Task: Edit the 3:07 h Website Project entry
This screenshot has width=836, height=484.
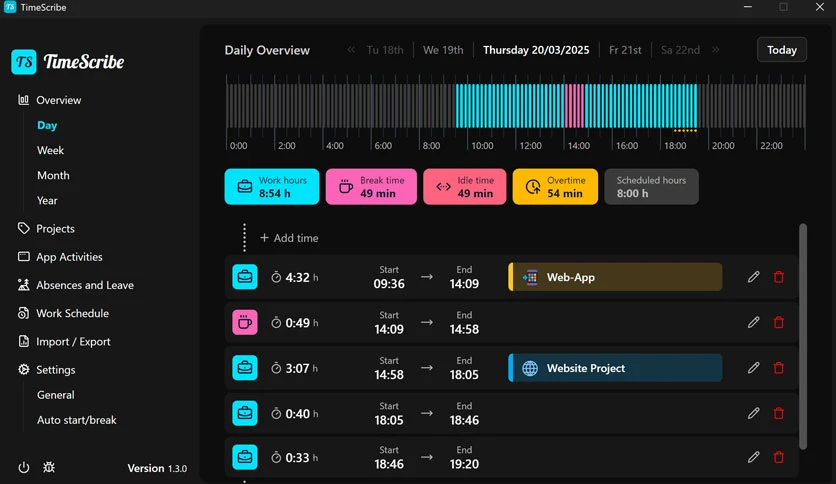Action: 753,368
